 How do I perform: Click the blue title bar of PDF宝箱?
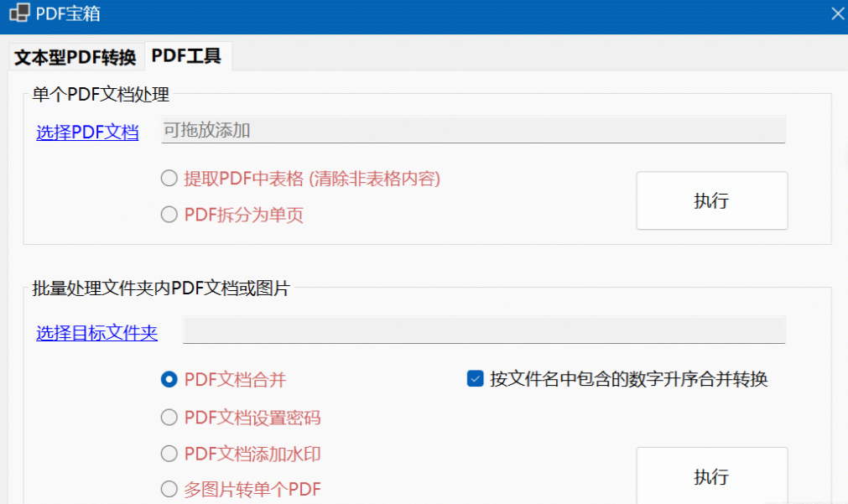click(419, 13)
